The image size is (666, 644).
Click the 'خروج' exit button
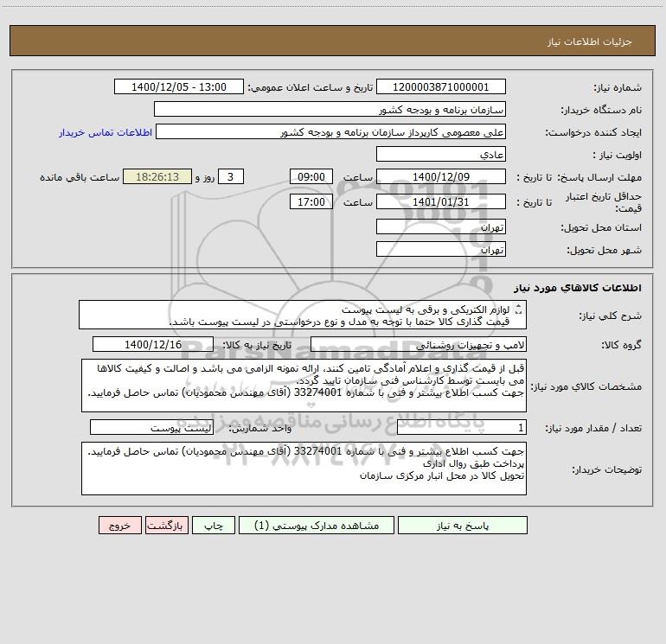coord(119,526)
